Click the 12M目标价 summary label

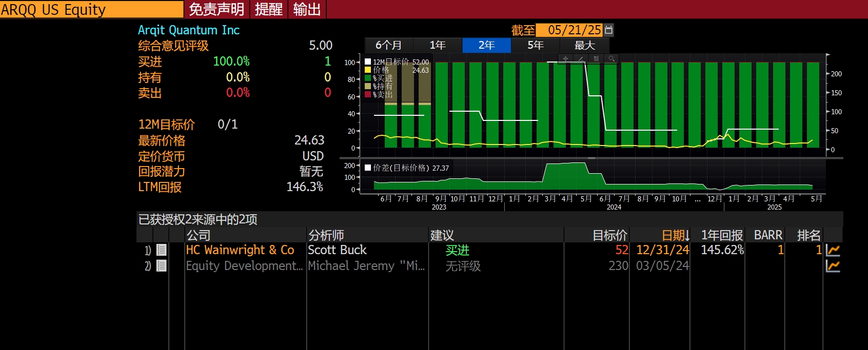[167, 125]
